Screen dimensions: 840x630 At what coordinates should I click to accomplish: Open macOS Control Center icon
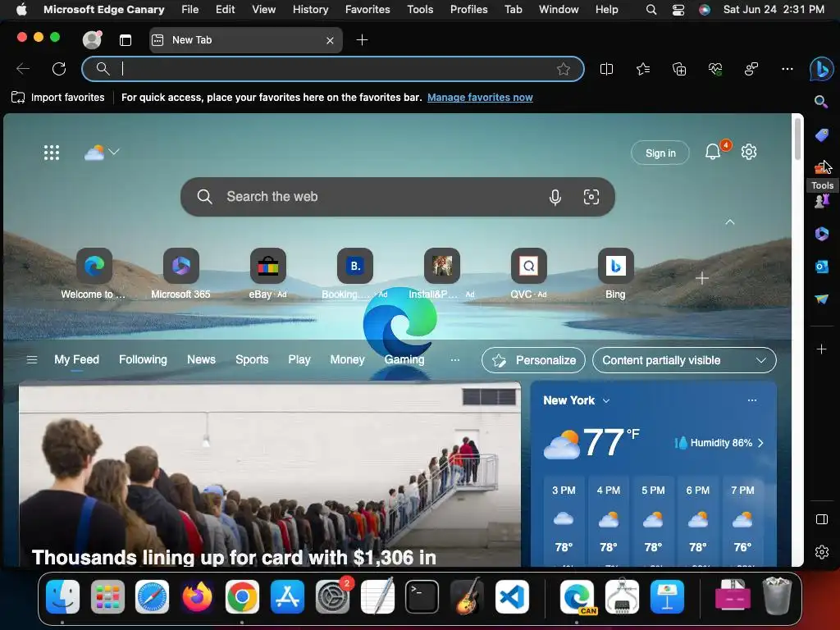(x=678, y=10)
